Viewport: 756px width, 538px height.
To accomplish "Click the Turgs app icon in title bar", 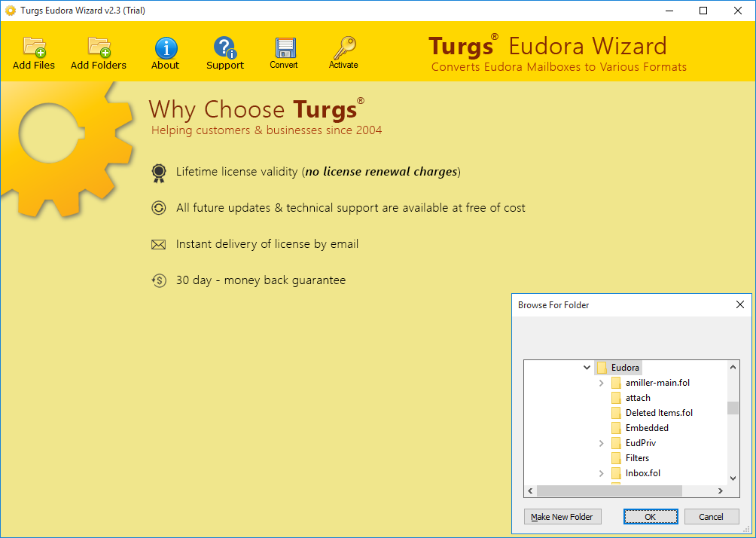I will tap(10, 10).
